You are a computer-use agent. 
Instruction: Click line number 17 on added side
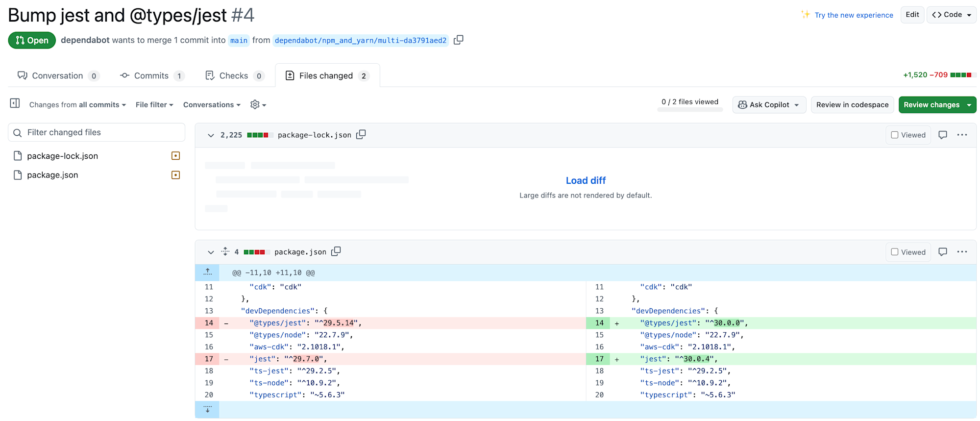point(599,359)
